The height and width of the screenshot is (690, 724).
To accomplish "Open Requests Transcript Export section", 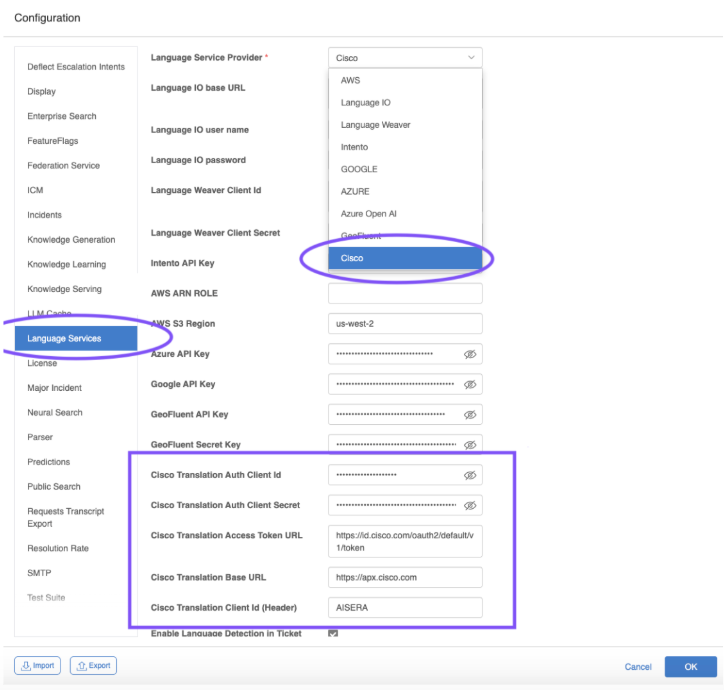I will [76, 517].
